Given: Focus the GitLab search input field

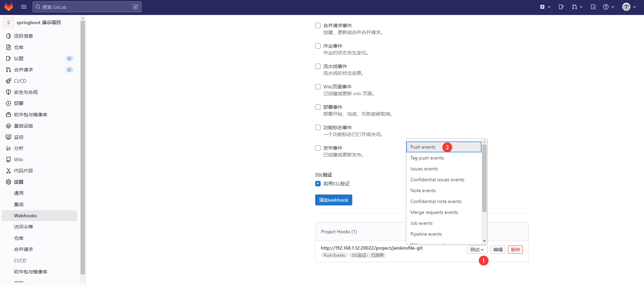Looking at the screenshot, I should [x=87, y=7].
